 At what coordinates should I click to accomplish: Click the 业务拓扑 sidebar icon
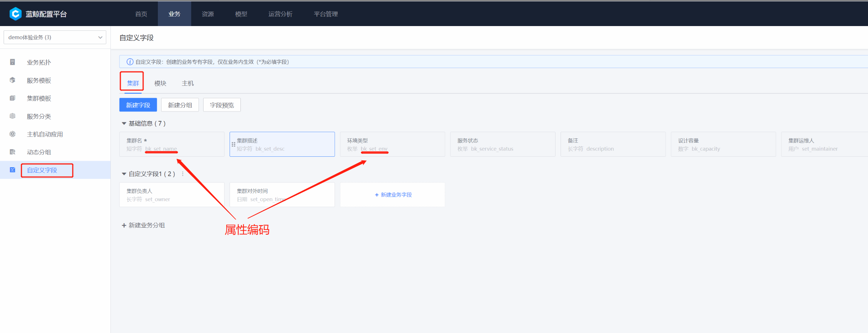12,62
